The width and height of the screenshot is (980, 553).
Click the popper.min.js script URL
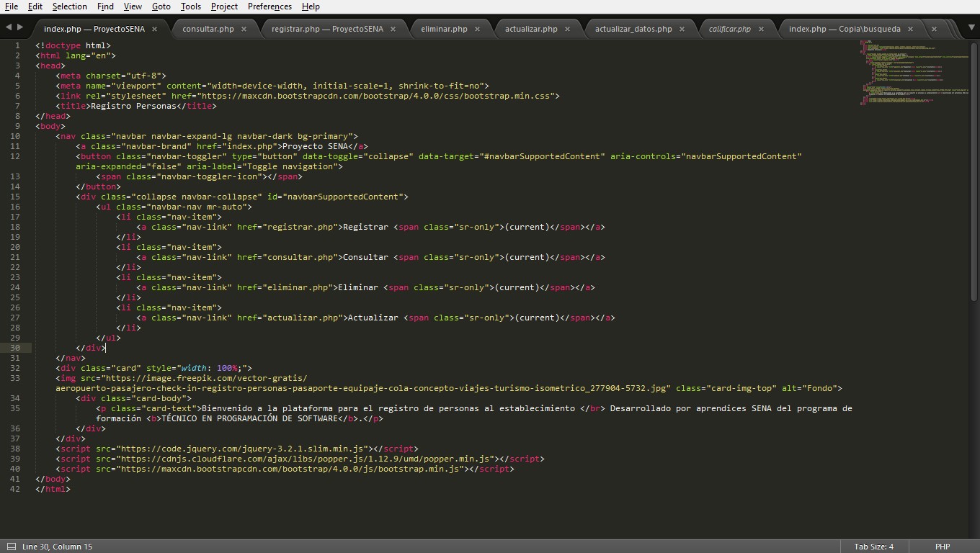click(306, 459)
